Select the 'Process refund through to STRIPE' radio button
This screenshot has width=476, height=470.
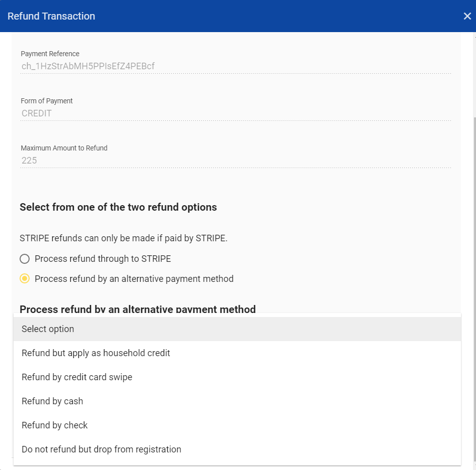coord(25,259)
